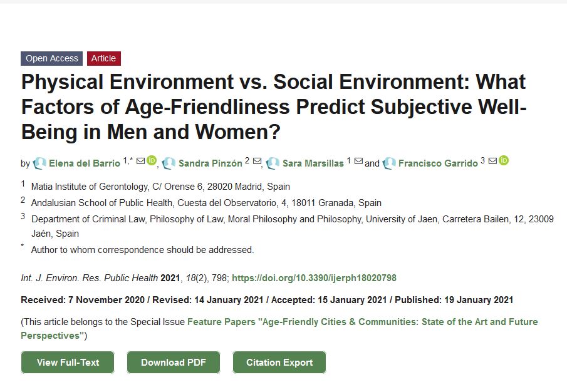Open author link Sara Marsillas
Image resolution: width=567 pixels, height=392 pixels.
coord(313,163)
